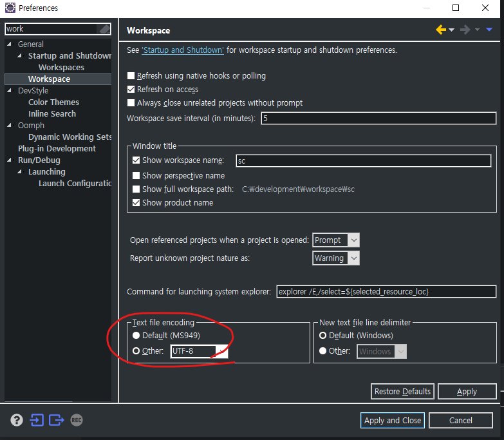Screen dimensions: 504x440
Task: Follow the 'Startup and Shutdown' link
Action: click(183, 50)
